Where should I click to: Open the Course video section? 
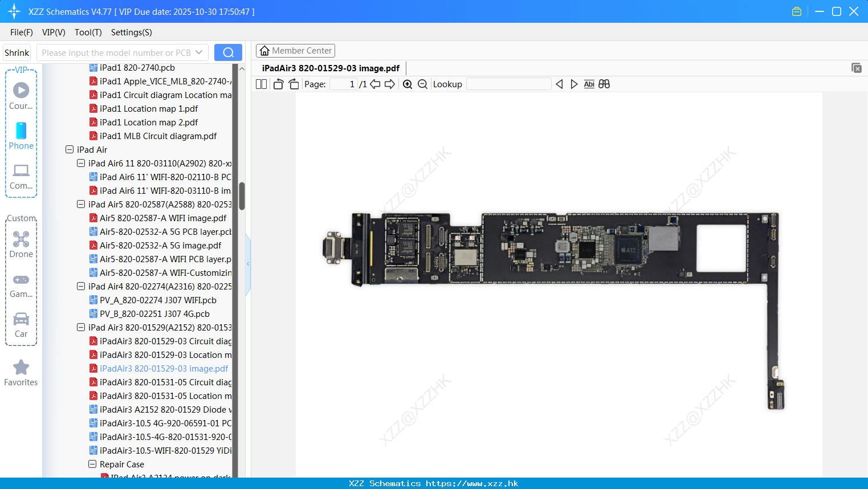tap(21, 96)
